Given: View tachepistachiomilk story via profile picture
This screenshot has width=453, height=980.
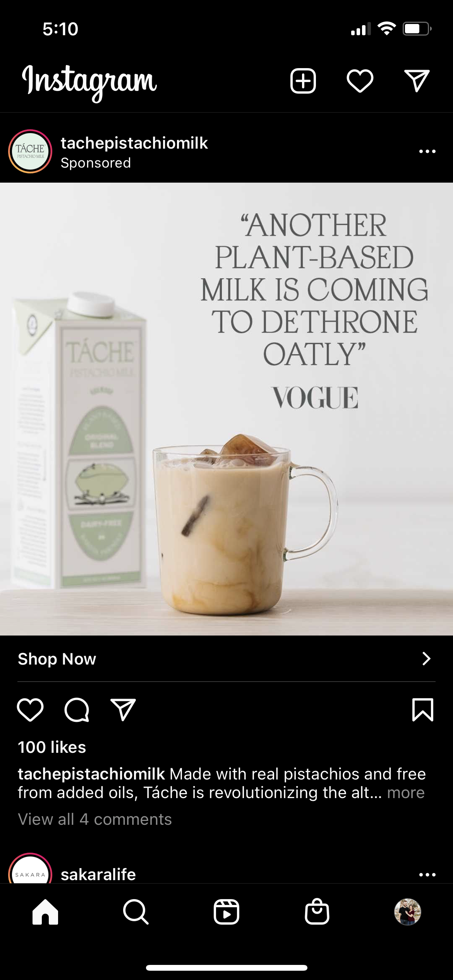Looking at the screenshot, I should tap(30, 151).
